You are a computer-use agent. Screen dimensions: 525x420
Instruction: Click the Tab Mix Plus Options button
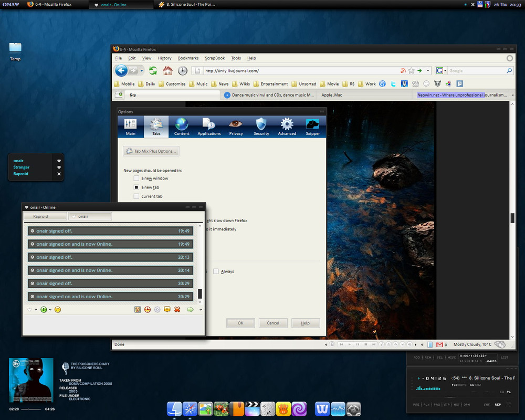tap(151, 151)
